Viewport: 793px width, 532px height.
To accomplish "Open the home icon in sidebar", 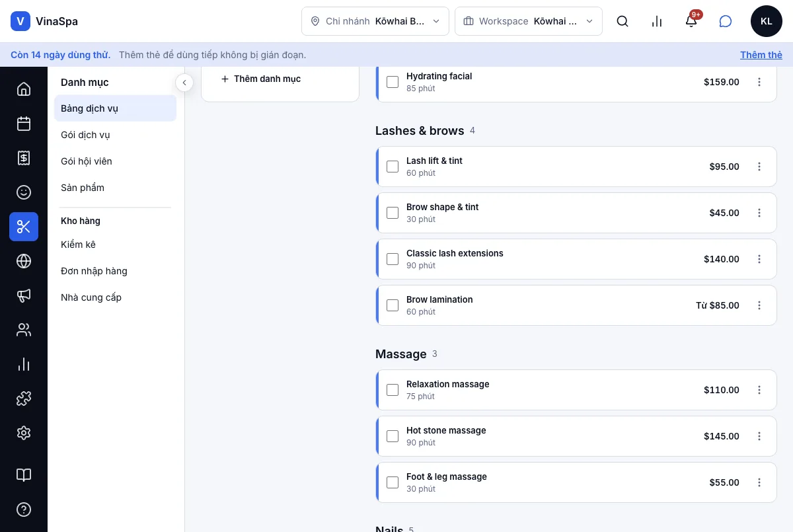I will (x=24, y=89).
